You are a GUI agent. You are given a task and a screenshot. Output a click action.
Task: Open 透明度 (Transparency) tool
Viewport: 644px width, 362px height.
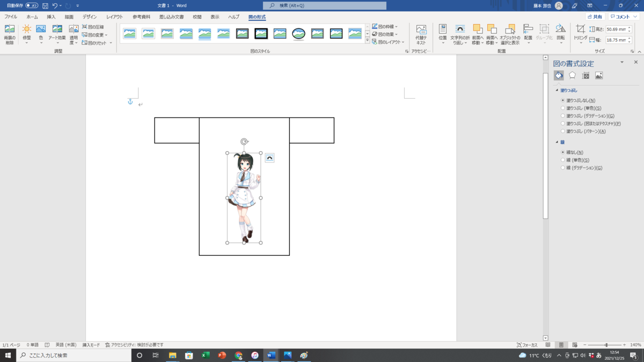(74, 34)
